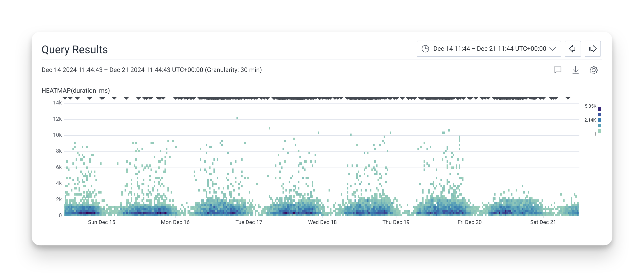Screen dimensions: 644x277
Task: Click the 8k y-axis label
Action: pyautogui.click(x=59, y=151)
